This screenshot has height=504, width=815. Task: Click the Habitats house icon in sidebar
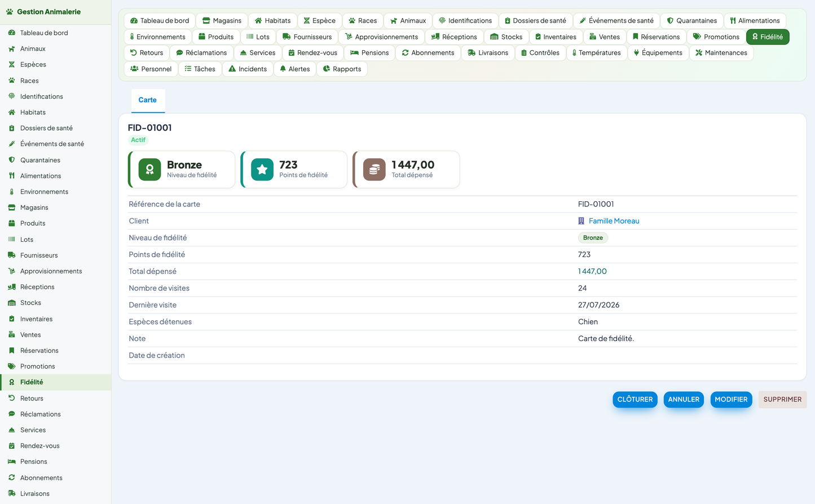pyautogui.click(x=12, y=112)
